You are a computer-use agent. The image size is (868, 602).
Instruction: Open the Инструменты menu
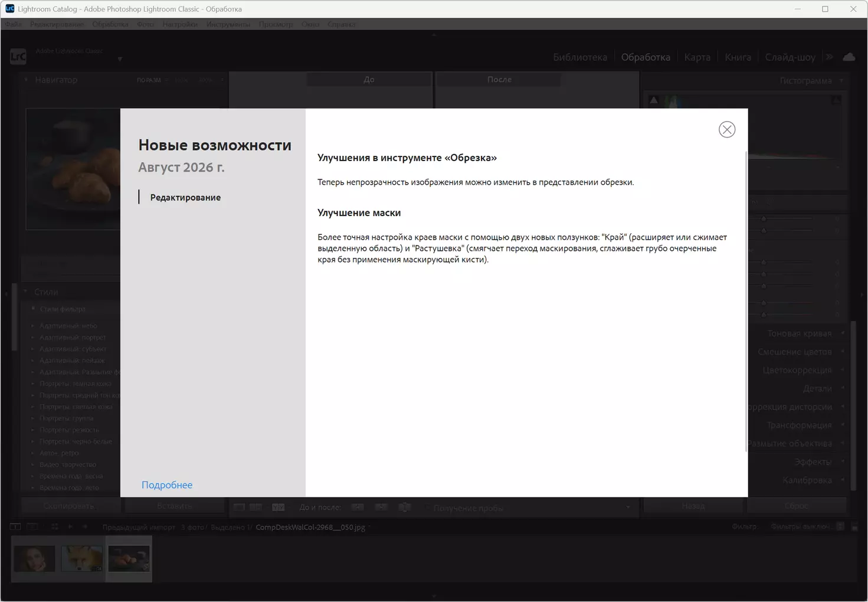tap(228, 24)
